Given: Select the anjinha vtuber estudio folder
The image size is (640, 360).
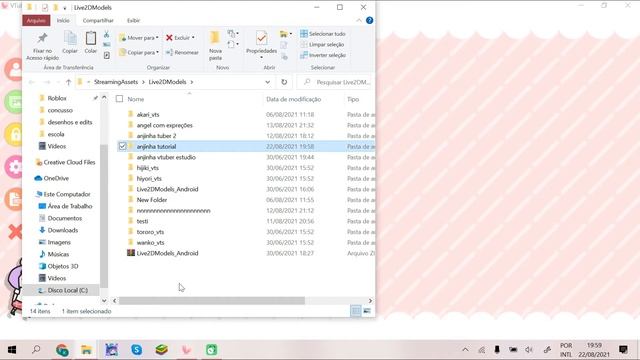Looking at the screenshot, I should coord(166,157).
